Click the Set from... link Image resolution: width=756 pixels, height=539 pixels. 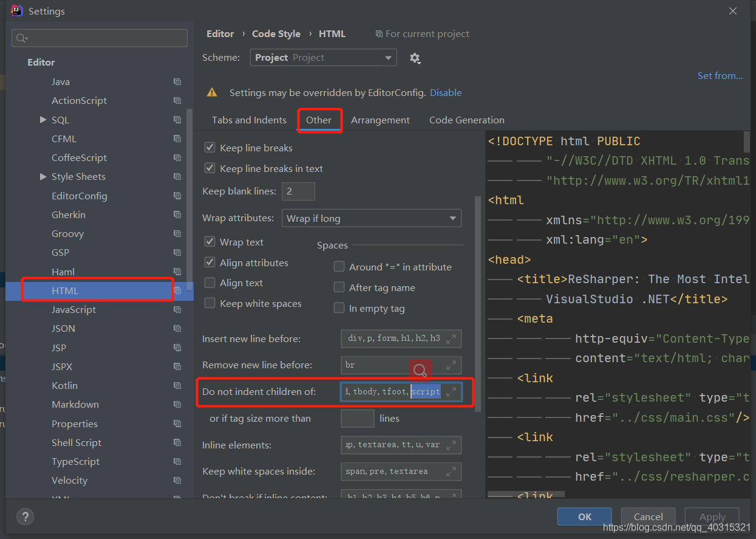coord(720,75)
